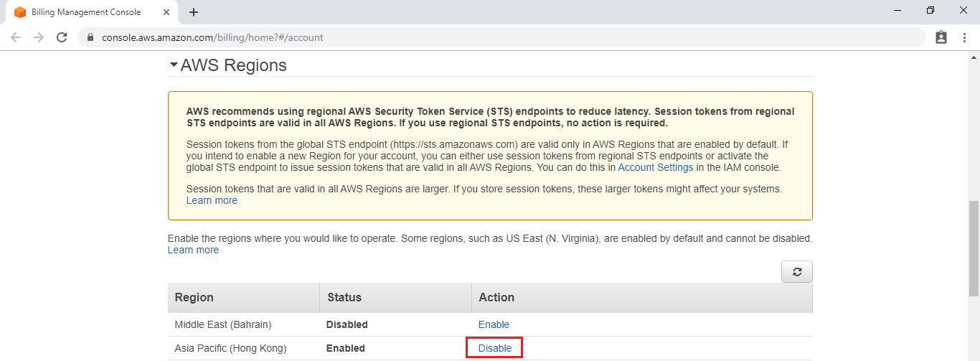The image size is (980, 361).
Task: Click the Region column header
Action: click(x=244, y=297)
